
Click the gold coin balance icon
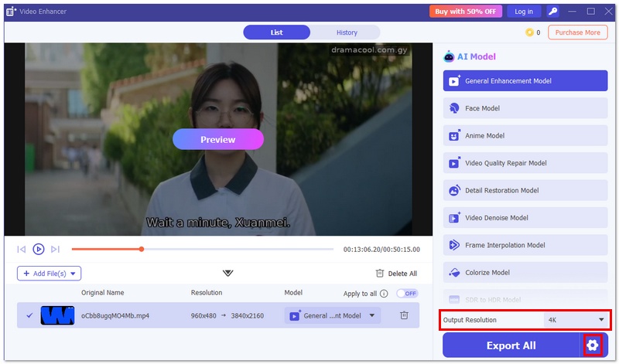pos(529,32)
